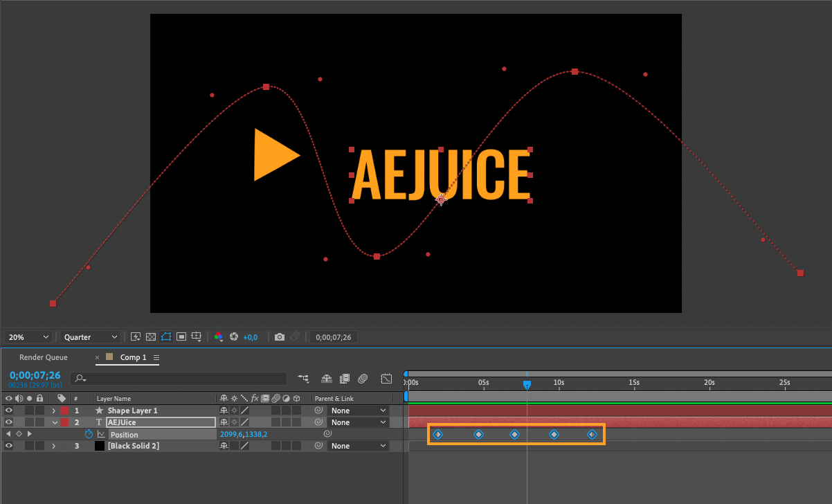Toggle mask and shape path visibility
Screen dimensions: 832x504
166,337
